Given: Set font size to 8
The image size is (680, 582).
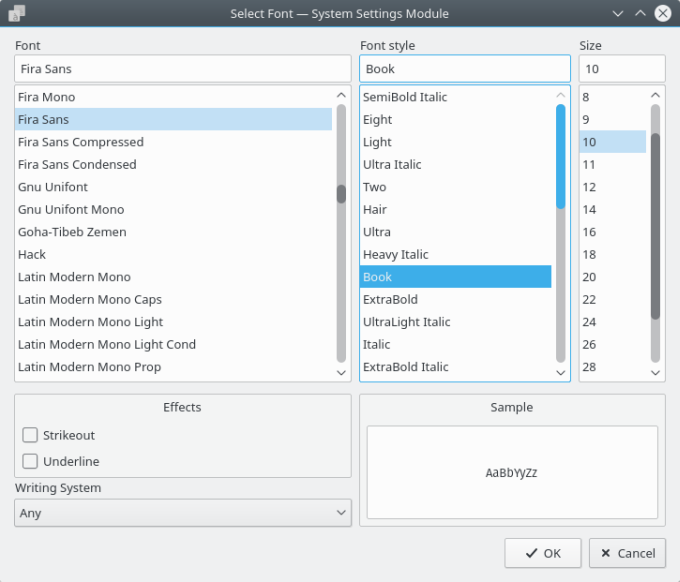Looking at the screenshot, I should click(613, 97).
